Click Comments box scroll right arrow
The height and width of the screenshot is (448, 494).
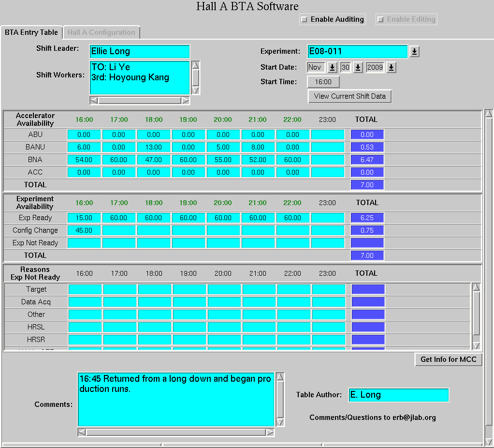click(x=270, y=432)
